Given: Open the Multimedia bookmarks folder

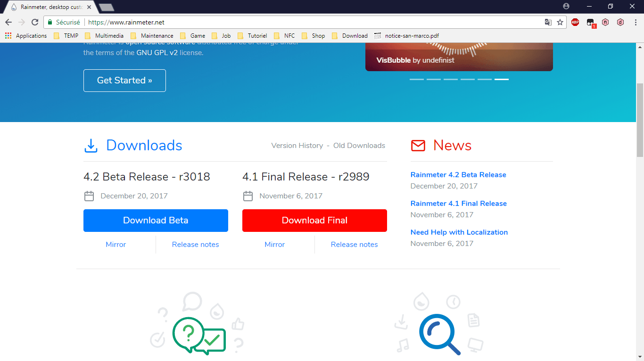Looking at the screenshot, I should coord(104,36).
